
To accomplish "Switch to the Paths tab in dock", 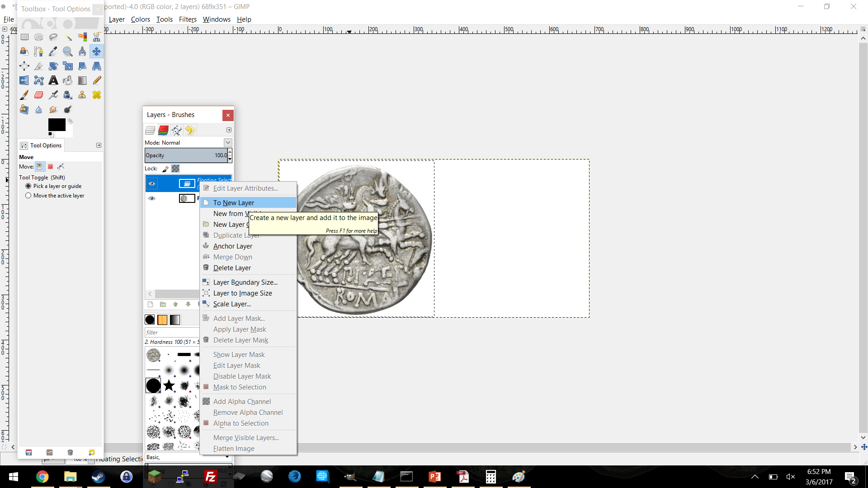I will (177, 130).
